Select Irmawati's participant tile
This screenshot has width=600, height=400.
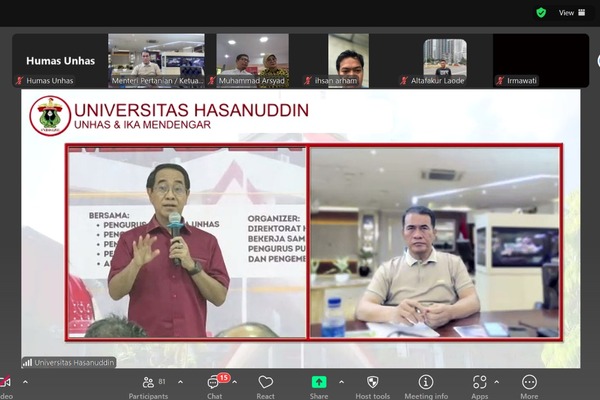[541, 60]
